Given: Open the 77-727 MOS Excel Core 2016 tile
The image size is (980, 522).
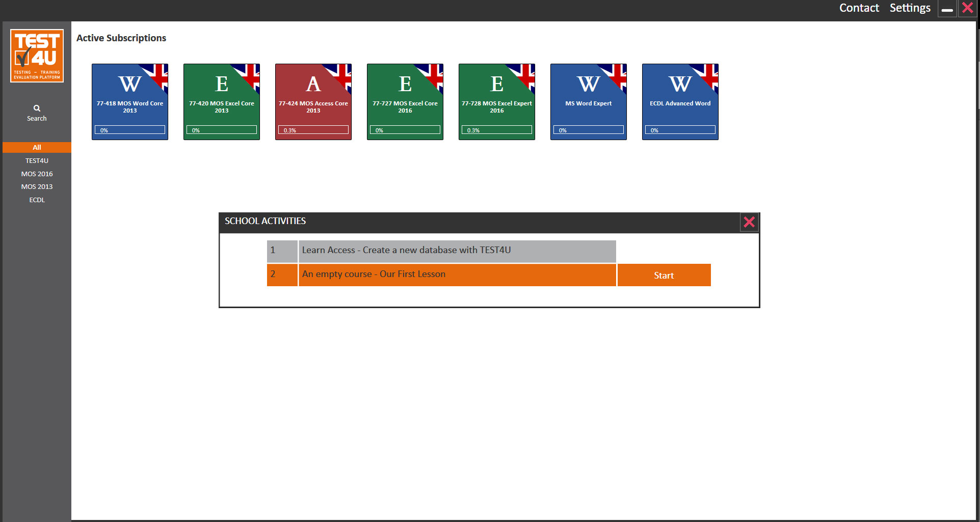Looking at the screenshot, I should click(405, 102).
